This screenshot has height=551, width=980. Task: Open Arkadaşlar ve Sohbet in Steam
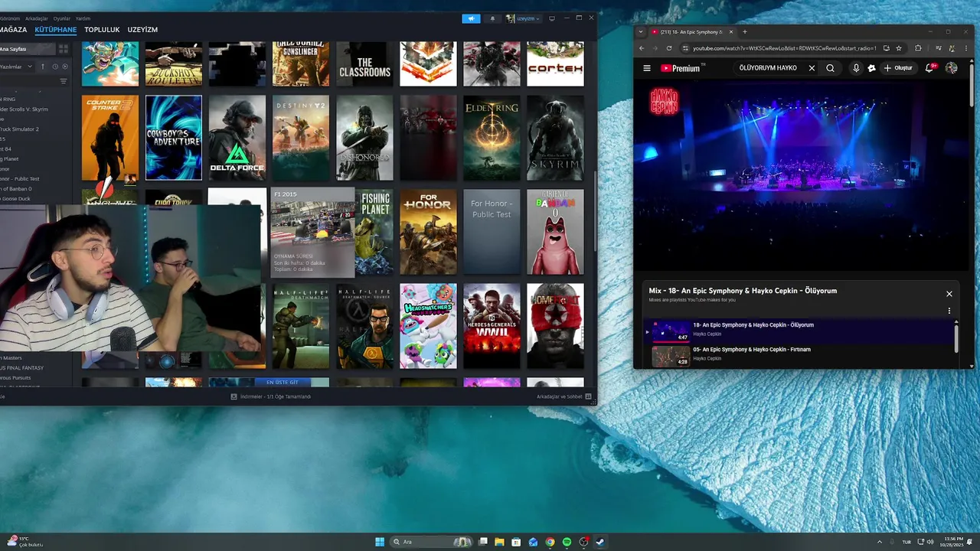(564, 396)
